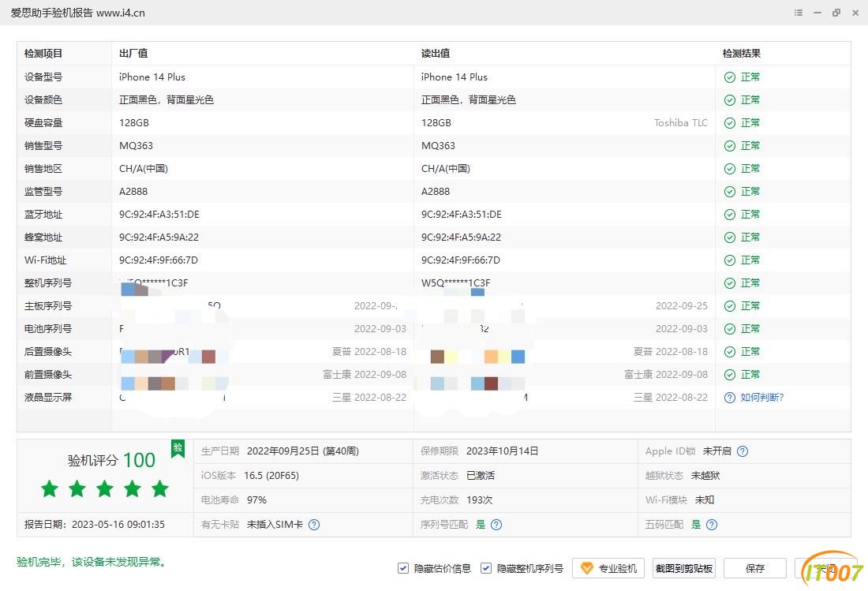Select 9C:92:4F:A5:9A:22 in the 出厂值 column
Image resolution: width=868 pixels, height=591 pixels.
pyautogui.click(x=159, y=238)
